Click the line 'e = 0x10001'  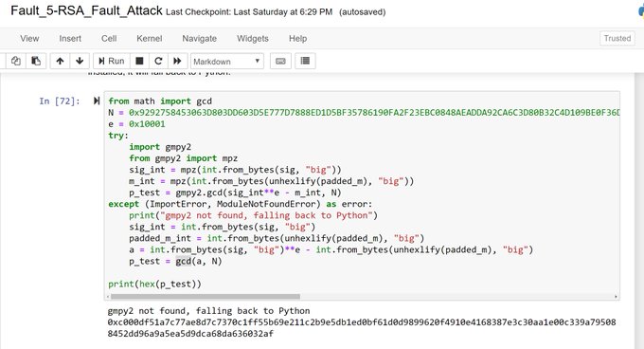click(x=136, y=124)
